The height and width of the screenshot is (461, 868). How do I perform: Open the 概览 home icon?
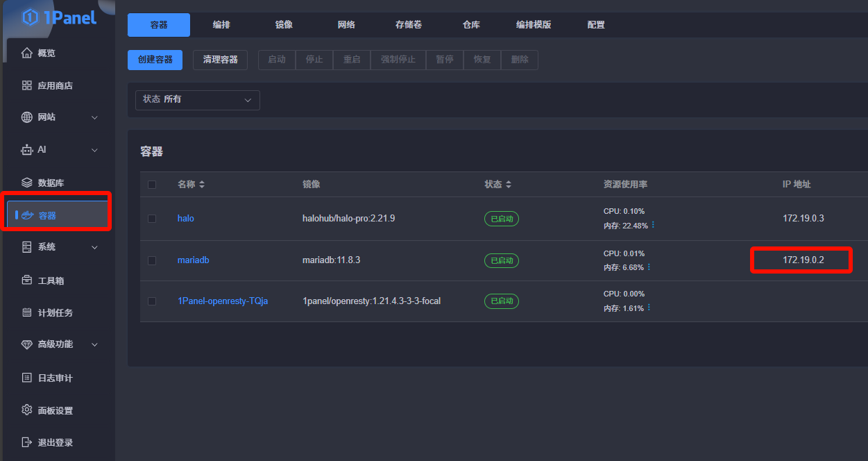pyautogui.click(x=27, y=53)
